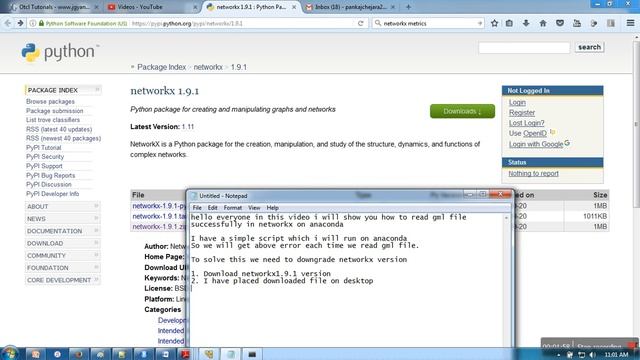The width and height of the screenshot is (640, 360).
Task: Open PyPI Tutorial link
Action: [x=43, y=147]
